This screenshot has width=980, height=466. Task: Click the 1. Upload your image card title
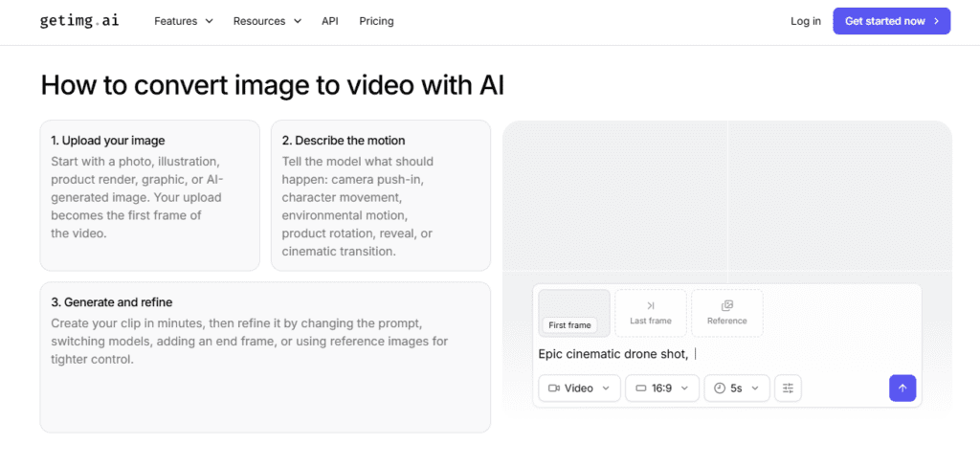pos(108,141)
